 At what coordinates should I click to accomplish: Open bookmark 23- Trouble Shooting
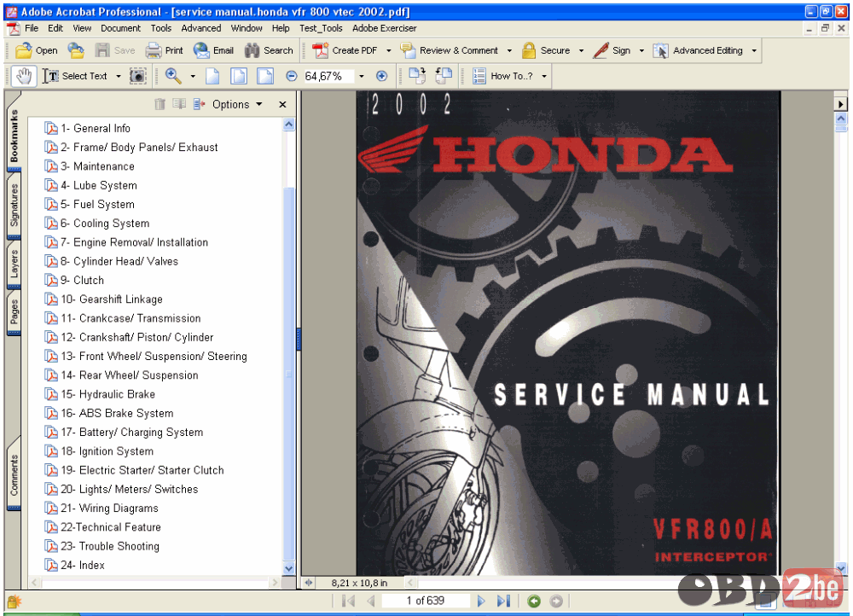pos(110,546)
